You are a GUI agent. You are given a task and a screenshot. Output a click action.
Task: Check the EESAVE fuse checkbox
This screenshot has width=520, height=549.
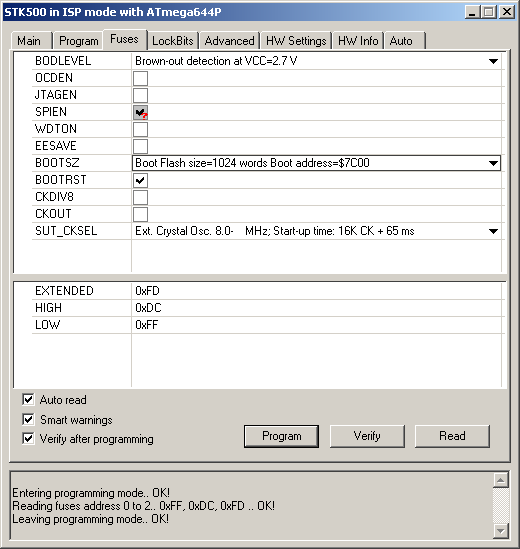[140, 146]
